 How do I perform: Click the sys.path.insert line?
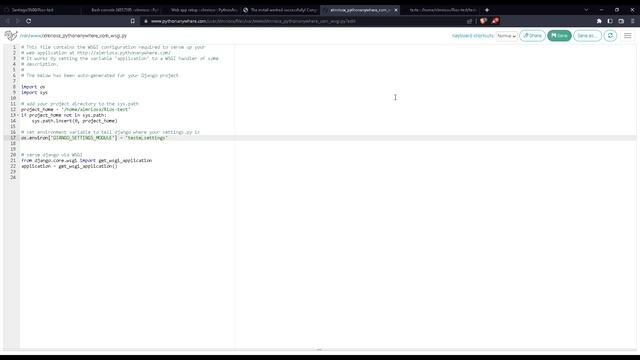tap(74, 121)
